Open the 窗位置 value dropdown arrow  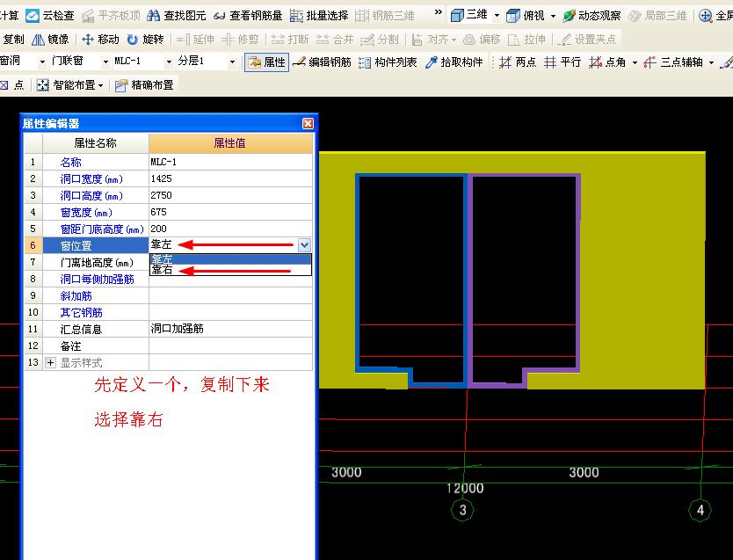tap(304, 245)
